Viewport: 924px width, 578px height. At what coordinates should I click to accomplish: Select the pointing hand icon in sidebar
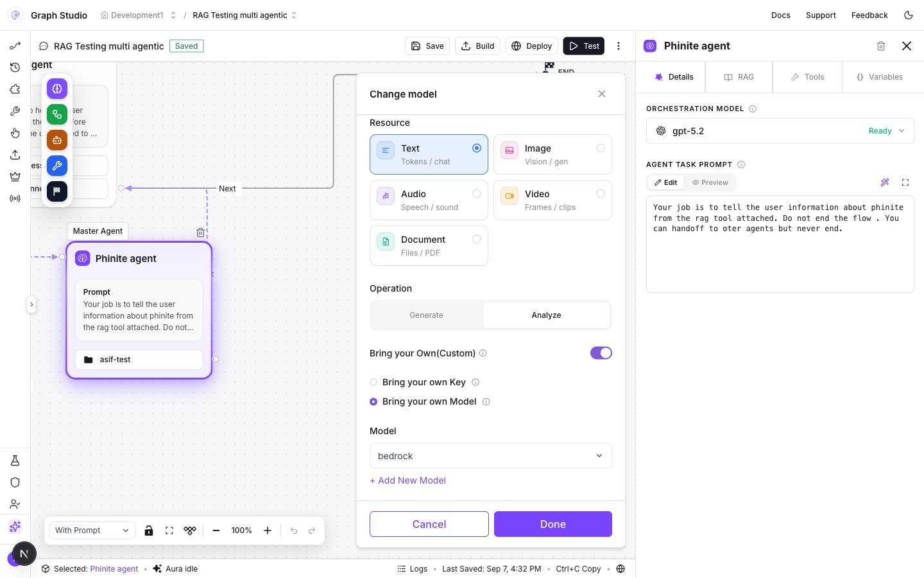15,133
